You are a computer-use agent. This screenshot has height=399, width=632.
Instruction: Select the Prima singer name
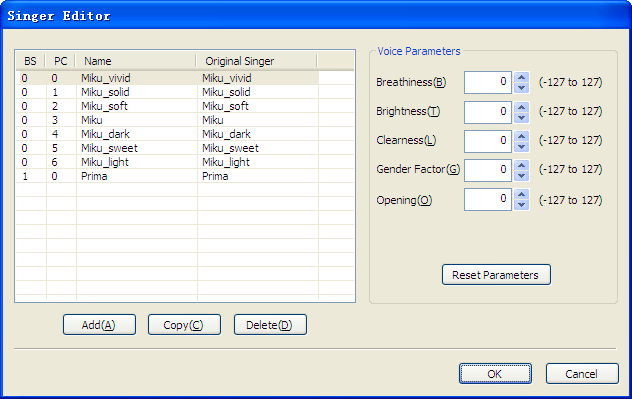[94, 176]
